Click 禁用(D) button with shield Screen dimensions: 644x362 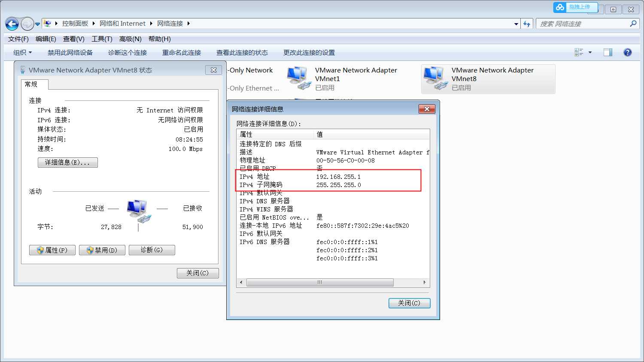coord(102,250)
